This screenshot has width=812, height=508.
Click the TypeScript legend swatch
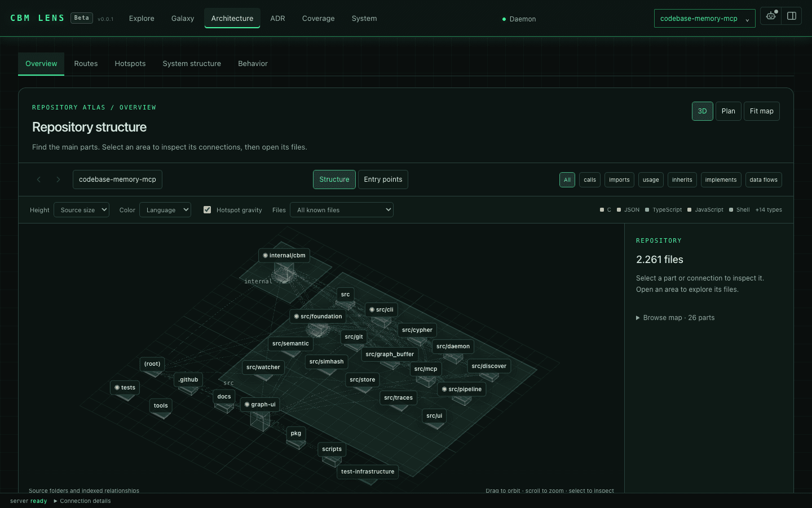647,210
